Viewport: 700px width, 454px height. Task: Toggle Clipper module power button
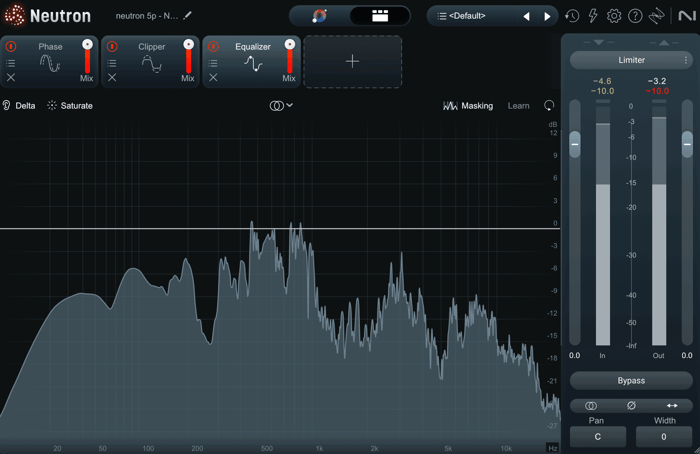point(112,46)
